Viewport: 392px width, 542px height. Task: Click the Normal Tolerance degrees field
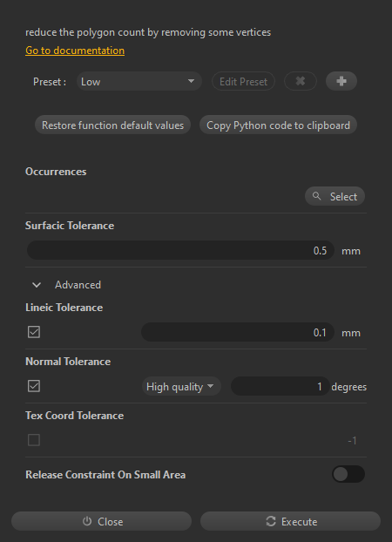(x=280, y=386)
